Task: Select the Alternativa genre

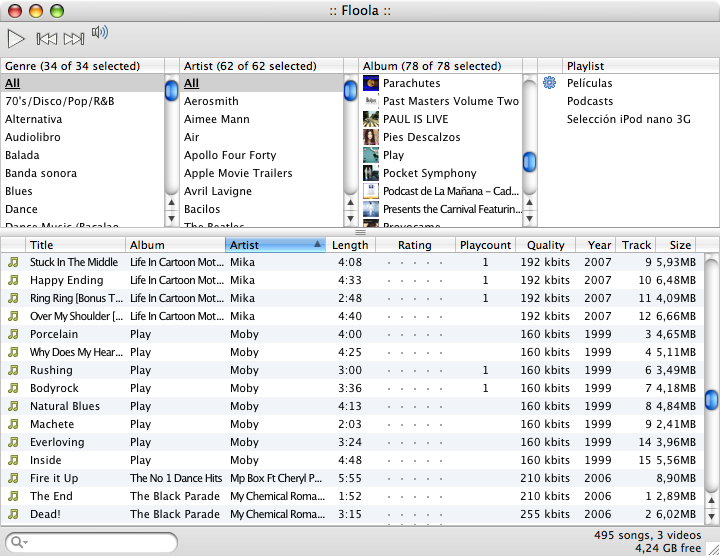Action: coord(83,119)
